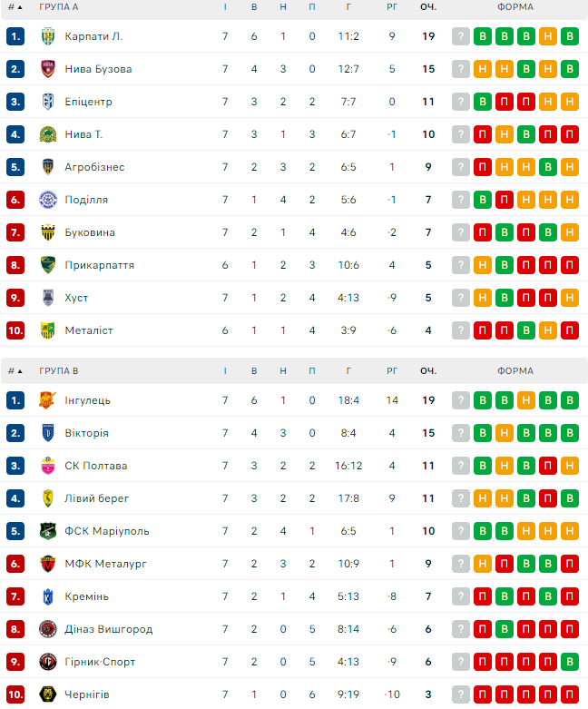Click the last green В form badge for Інгулець

pyautogui.click(x=570, y=400)
